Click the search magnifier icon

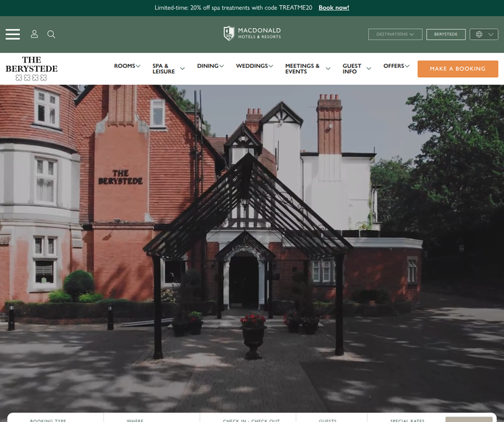pyautogui.click(x=51, y=34)
